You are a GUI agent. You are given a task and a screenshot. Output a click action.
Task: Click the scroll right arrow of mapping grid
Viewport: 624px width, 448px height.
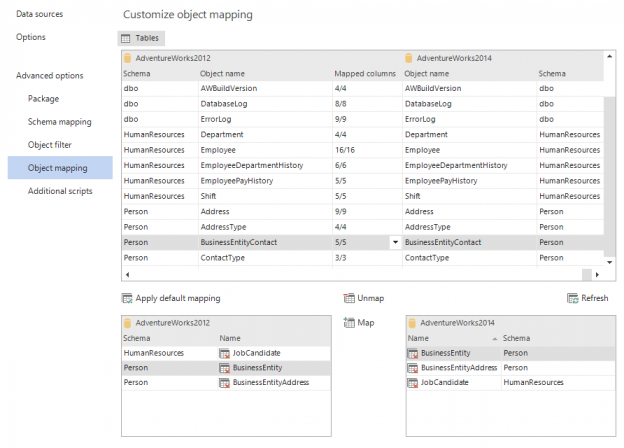pos(597,275)
